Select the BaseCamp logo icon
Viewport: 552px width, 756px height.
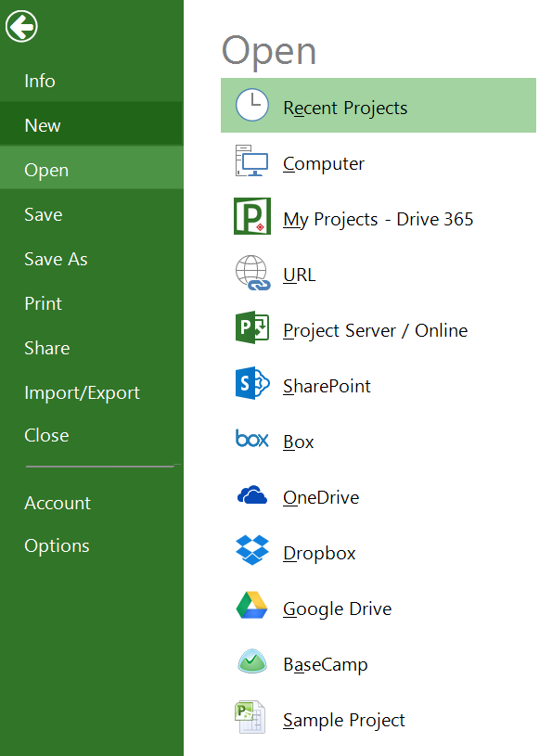coord(252,661)
